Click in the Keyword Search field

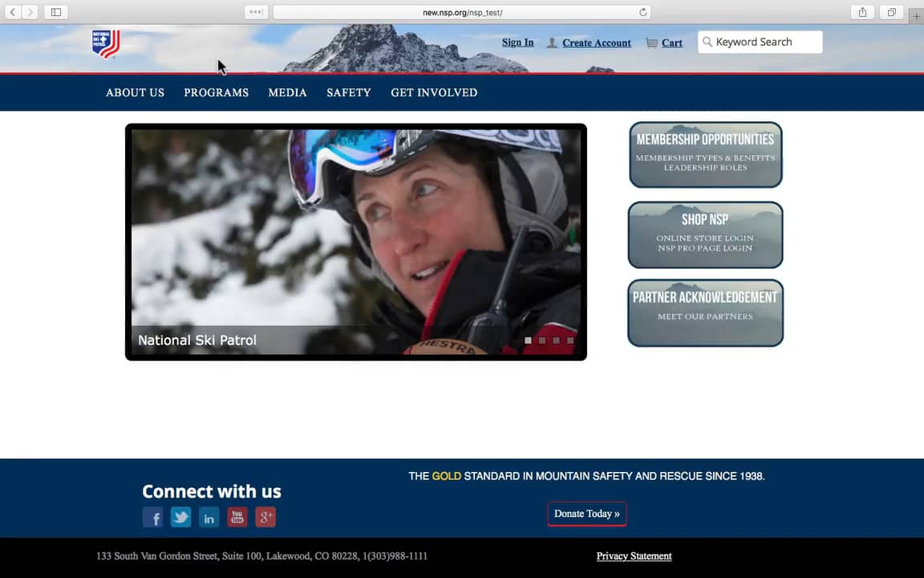(760, 42)
